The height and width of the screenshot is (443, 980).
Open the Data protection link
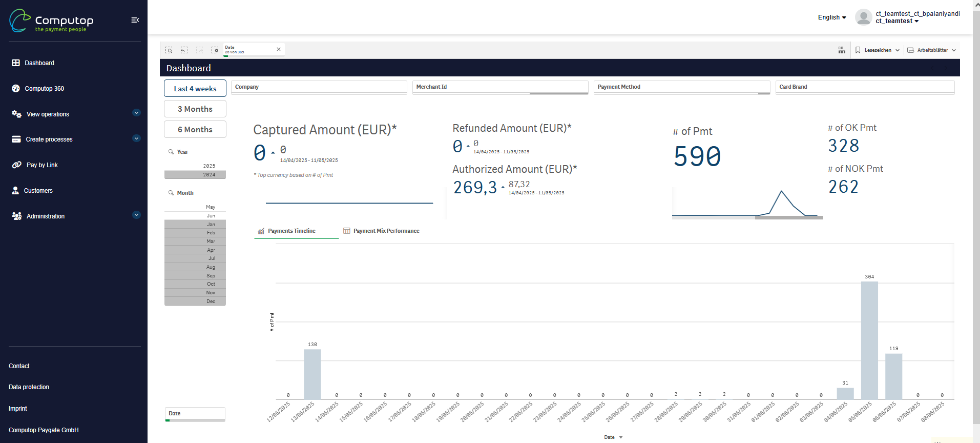(x=29, y=387)
